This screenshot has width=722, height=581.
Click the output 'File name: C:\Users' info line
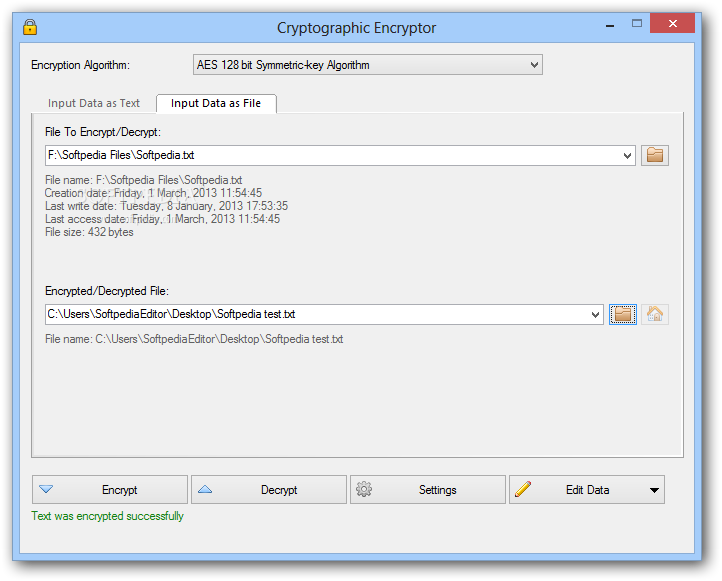pyautogui.click(x=194, y=339)
